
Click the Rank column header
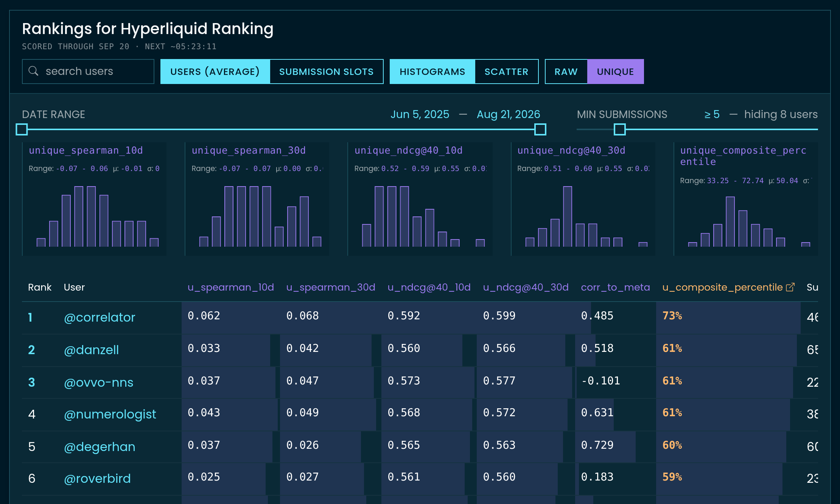[40, 287]
